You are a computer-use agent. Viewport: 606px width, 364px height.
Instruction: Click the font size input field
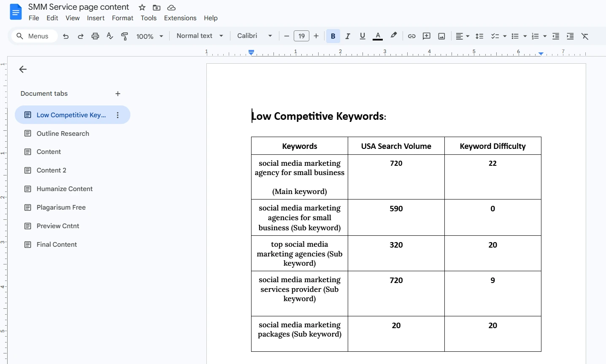[301, 36]
